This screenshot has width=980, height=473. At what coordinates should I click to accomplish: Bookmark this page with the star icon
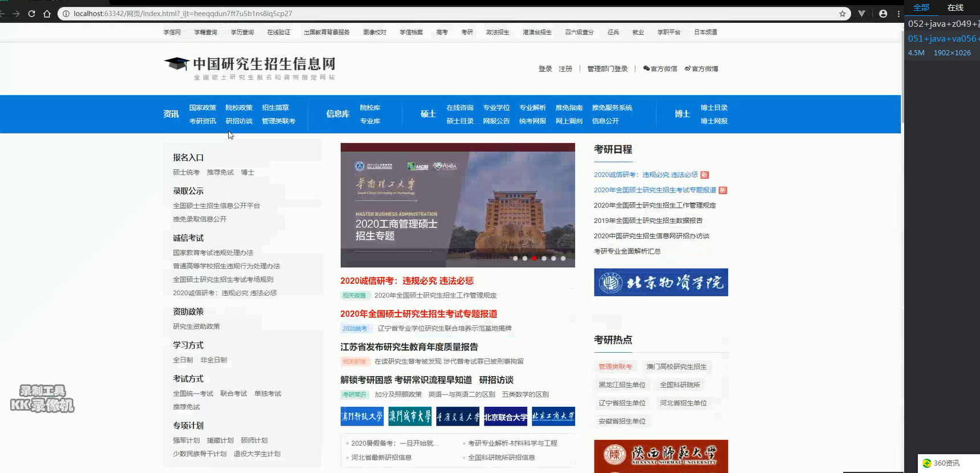[842, 14]
